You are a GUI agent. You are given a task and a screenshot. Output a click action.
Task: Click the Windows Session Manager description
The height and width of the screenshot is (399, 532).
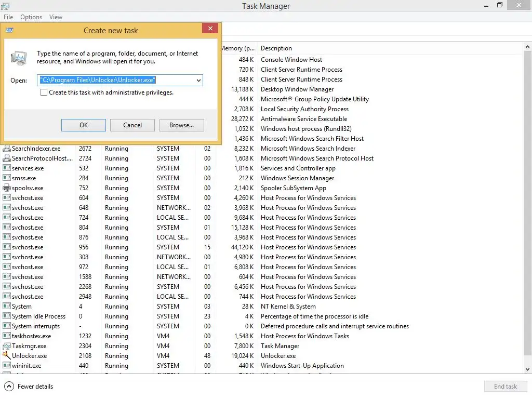297,178
